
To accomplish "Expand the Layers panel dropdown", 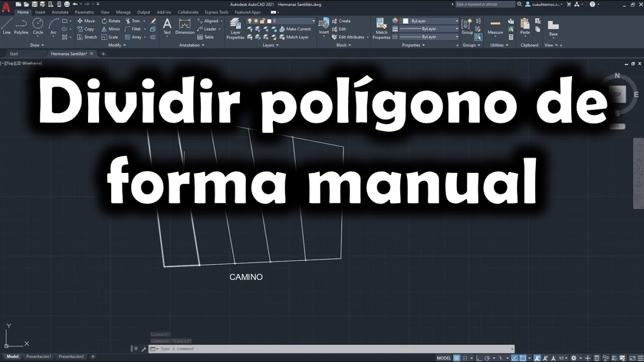I will pyautogui.click(x=271, y=45).
